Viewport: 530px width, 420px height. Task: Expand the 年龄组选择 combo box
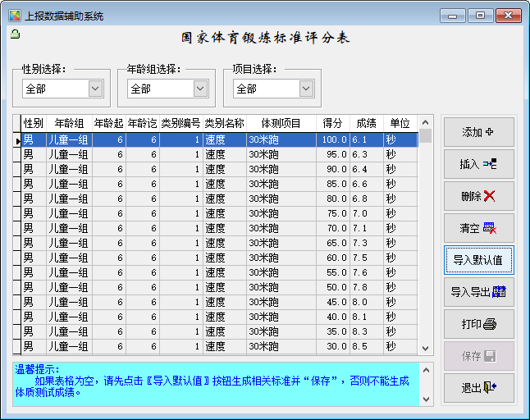click(200, 89)
